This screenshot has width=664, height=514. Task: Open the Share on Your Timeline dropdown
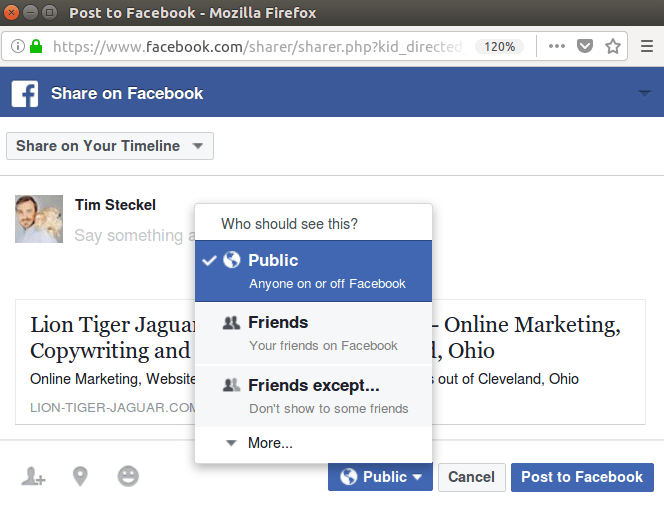[x=110, y=146]
